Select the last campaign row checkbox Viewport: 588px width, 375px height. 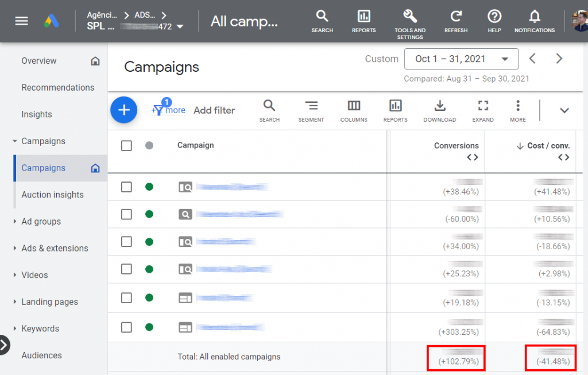coord(126,327)
